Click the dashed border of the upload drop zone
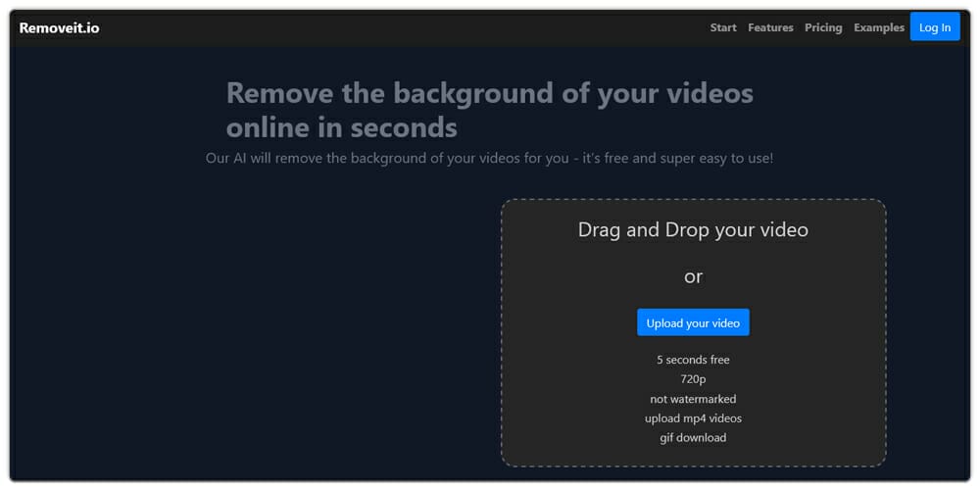The height and width of the screenshot is (490, 980). pyautogui.click(x=502, y=333)
